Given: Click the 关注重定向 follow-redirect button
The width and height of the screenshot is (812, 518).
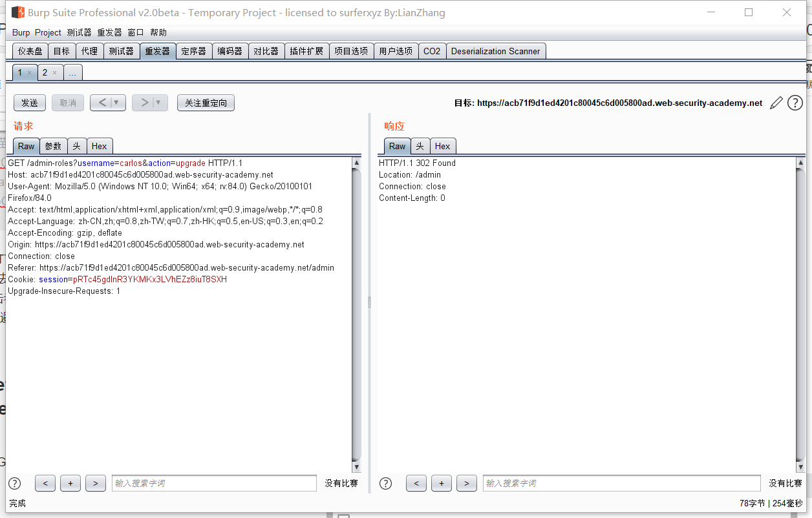Looking at the screenshot, I should [x=206, y=102].
